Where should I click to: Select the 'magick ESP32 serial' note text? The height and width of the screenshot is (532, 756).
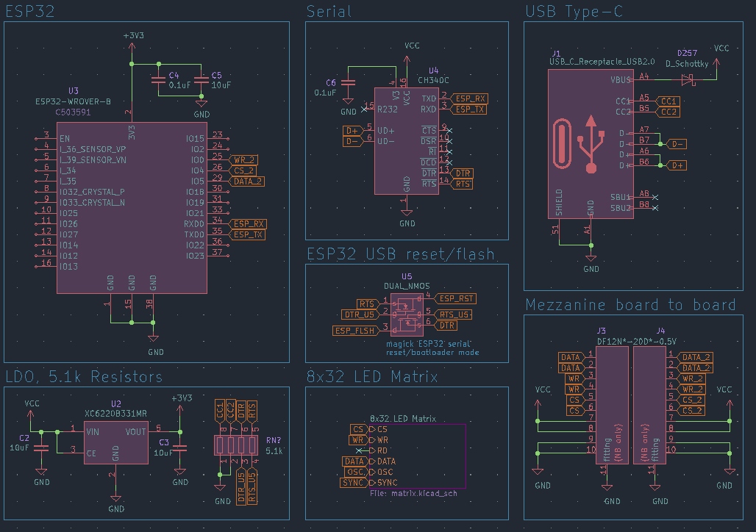(429, 344)
